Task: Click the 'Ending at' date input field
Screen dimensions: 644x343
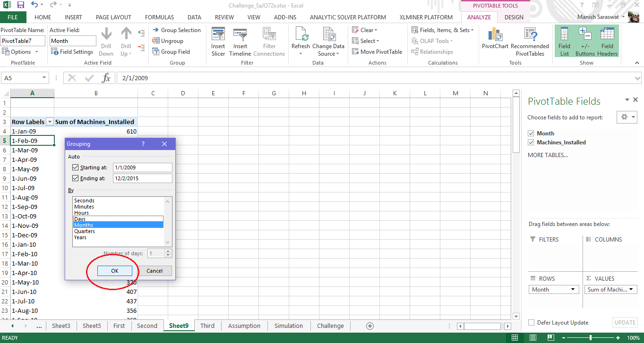Action: pyautogui.click(x=142, y=178)
